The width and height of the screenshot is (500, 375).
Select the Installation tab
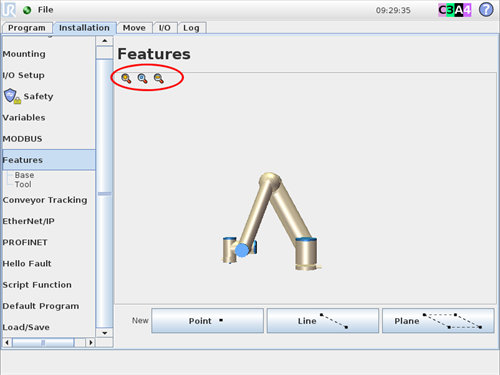click(x=84, y=28)
